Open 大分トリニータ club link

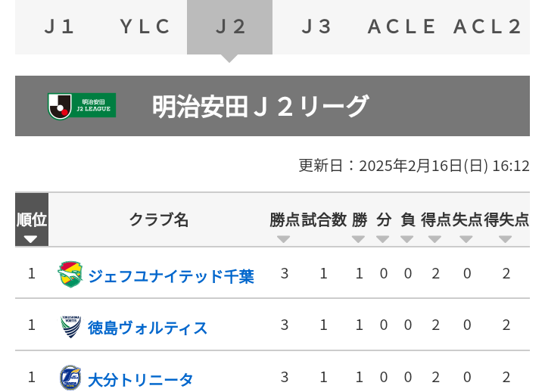click(x=141, y=379)
